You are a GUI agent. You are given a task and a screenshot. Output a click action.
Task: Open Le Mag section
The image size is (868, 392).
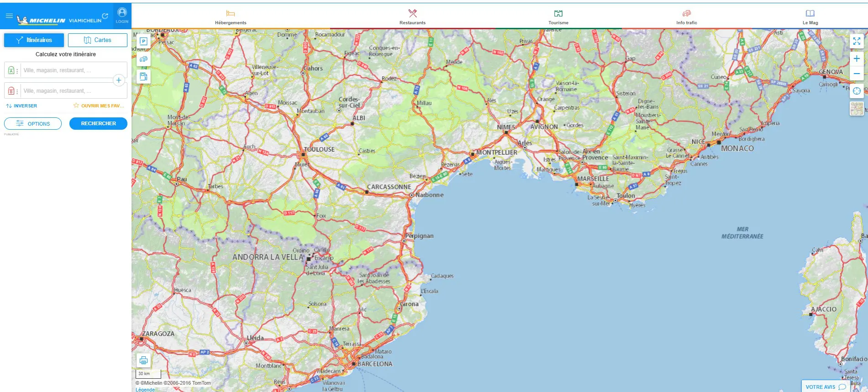(x=810, y=16)
